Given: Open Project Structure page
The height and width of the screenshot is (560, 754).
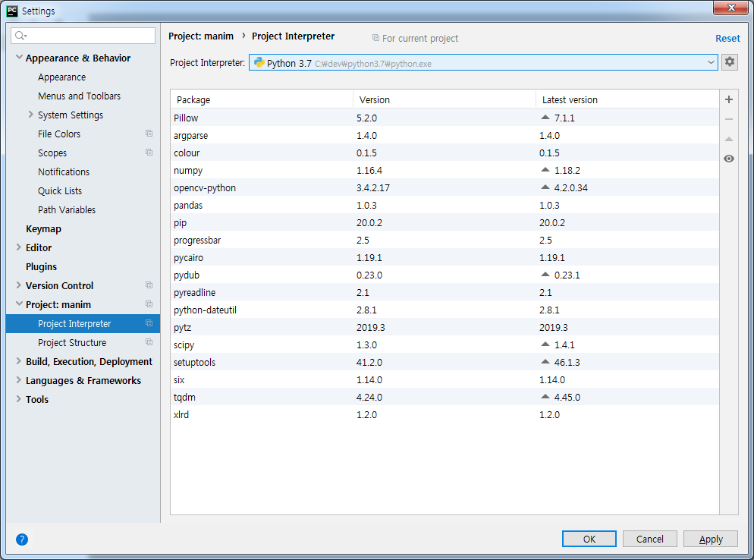Looking at the screenshot, I should (72, 342).
